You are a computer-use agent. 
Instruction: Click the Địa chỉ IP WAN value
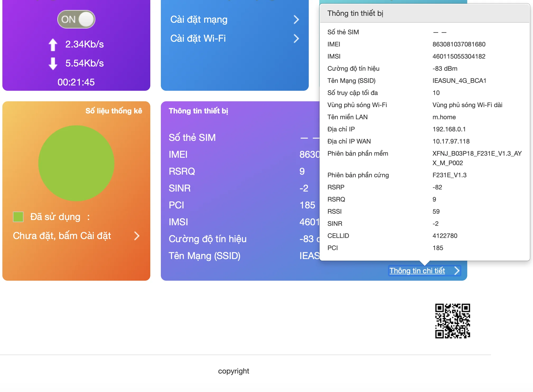coord(451,141)
